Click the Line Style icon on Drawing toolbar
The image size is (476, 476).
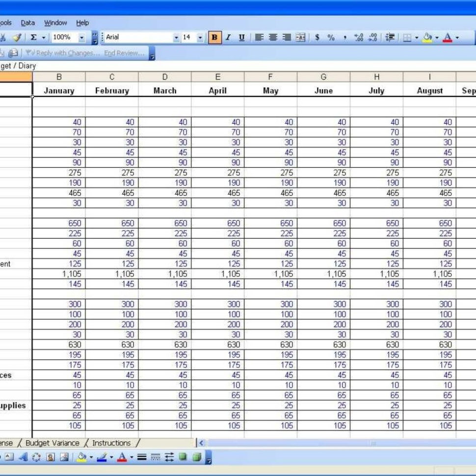[x=142, y=457]
